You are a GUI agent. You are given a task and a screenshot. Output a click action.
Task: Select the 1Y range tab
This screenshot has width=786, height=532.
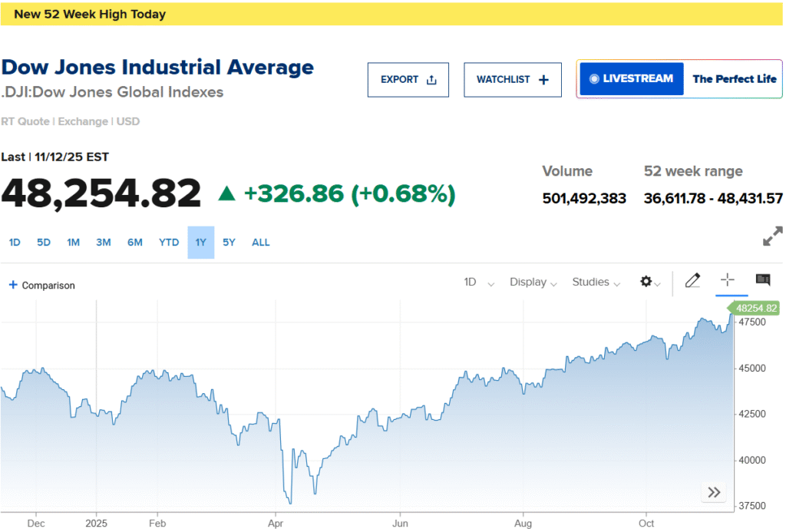[201, 243]
